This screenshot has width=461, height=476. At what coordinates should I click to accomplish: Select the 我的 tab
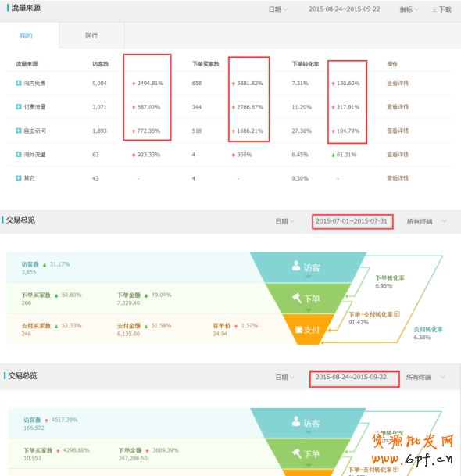tap(26, 35)
